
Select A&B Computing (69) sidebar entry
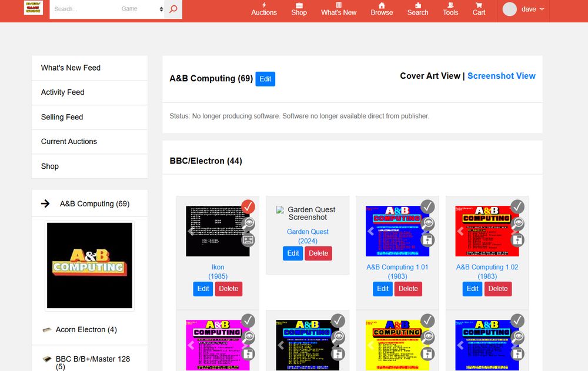(x=89, y=203)
